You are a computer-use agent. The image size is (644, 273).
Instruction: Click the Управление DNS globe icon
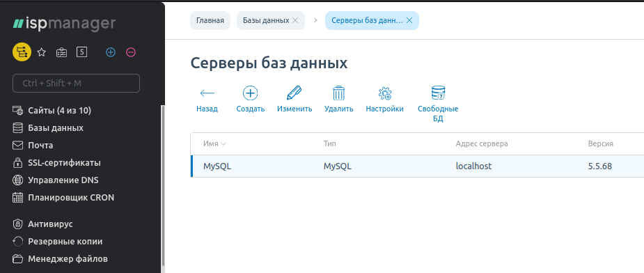tap(17, 180)
